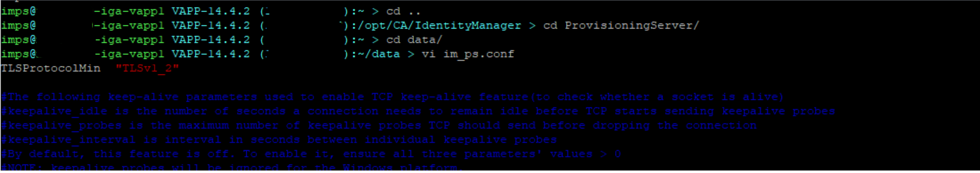Click "dropping the connection" comment text

[674, 126]
